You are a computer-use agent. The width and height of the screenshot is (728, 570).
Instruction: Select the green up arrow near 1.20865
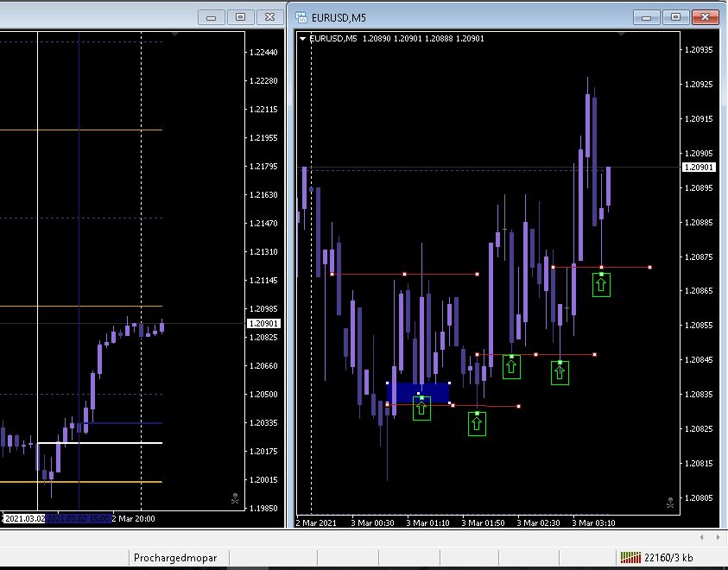point(601,284)
